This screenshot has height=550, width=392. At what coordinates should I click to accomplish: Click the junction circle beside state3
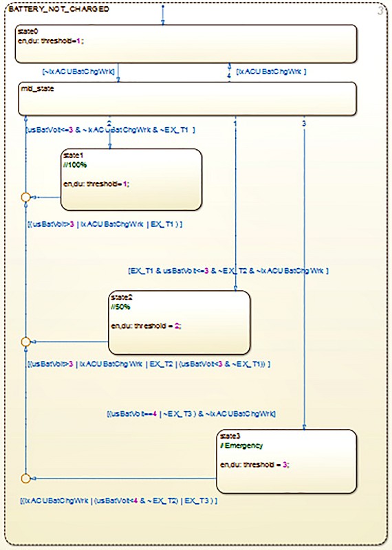[x=26, y=478]
